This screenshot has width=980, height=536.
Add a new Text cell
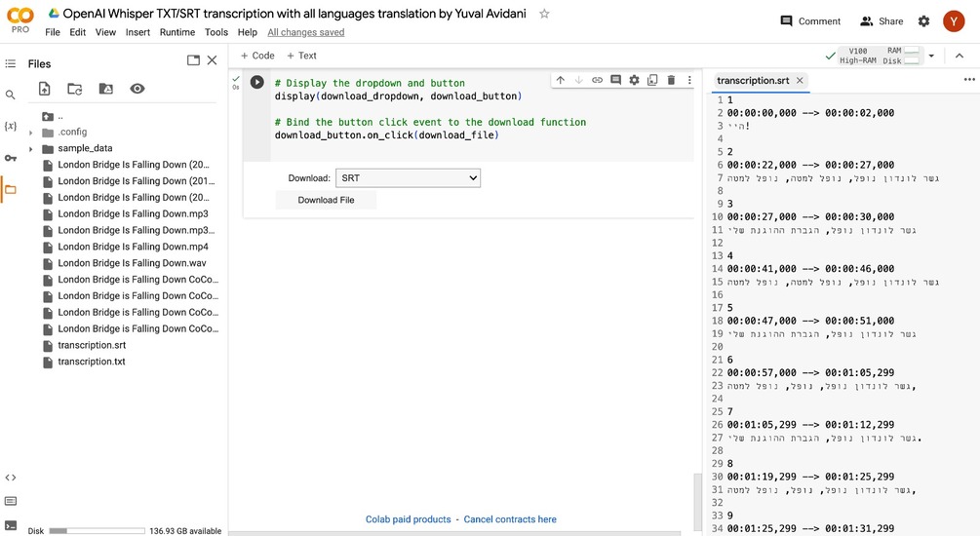(x=301, y=56)
